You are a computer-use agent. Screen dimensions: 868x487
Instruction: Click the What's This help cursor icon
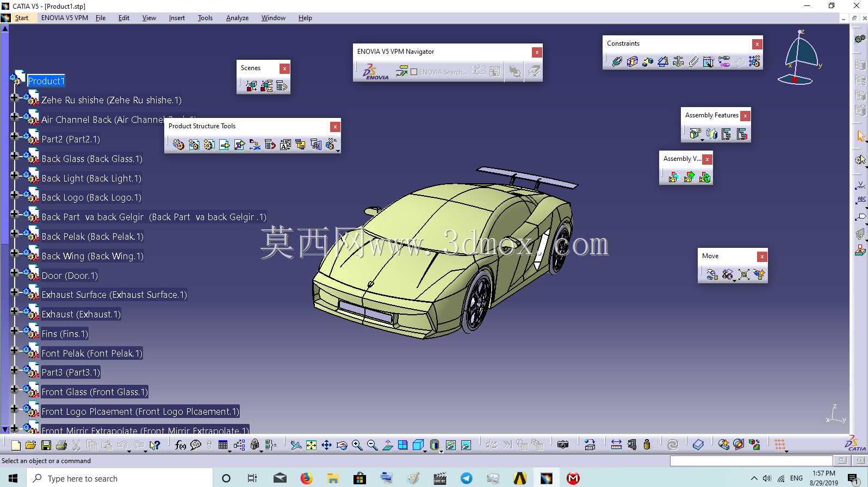[154, 445]
